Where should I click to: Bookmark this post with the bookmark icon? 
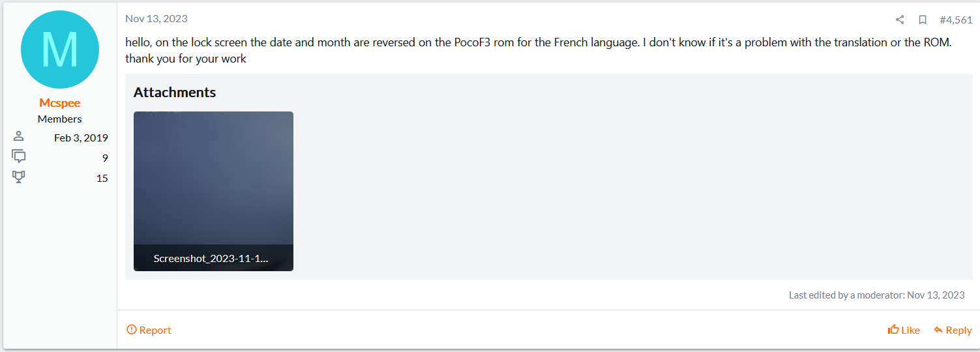pos(923,20)
